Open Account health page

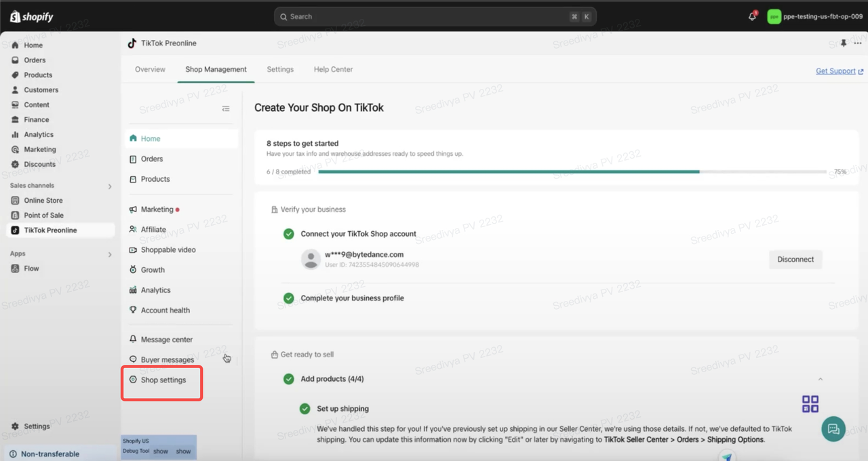[165, 310]
